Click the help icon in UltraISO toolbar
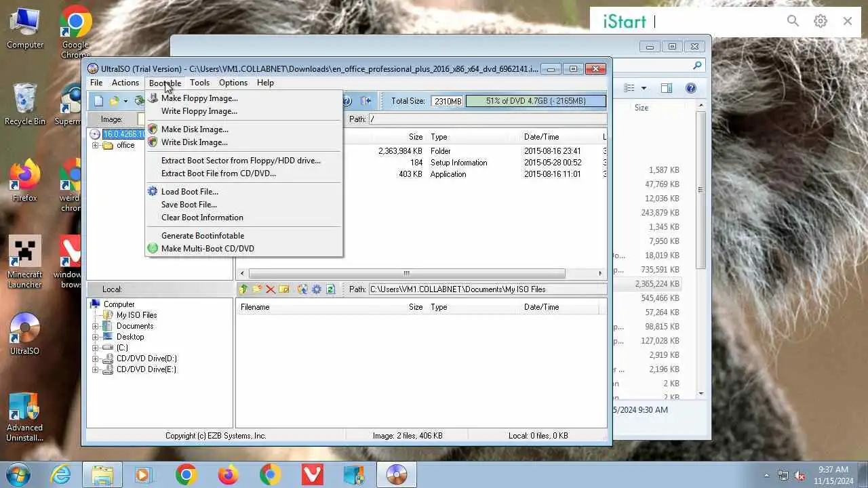Screen dimensions: 868x488 (x=347, y=101)
